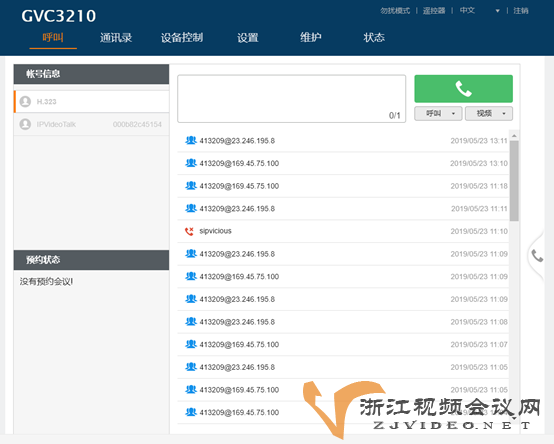
Task: Click the 没有预约会议! message
Action: click(x=46, y=282)
